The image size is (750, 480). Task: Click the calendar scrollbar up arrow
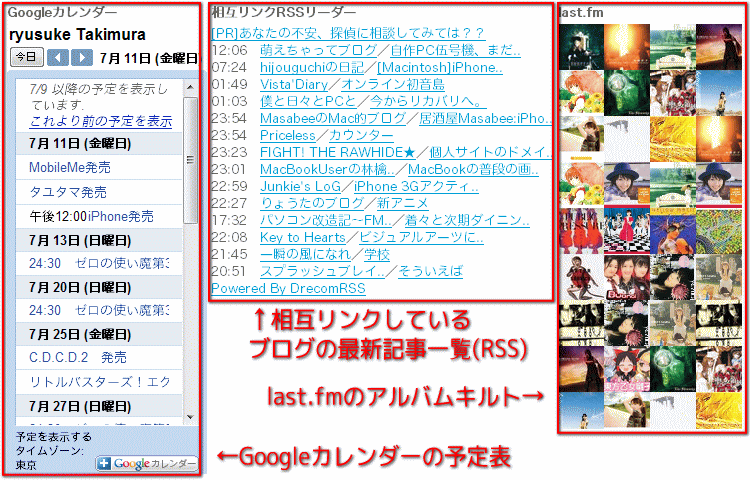click(x=190, y=87)
